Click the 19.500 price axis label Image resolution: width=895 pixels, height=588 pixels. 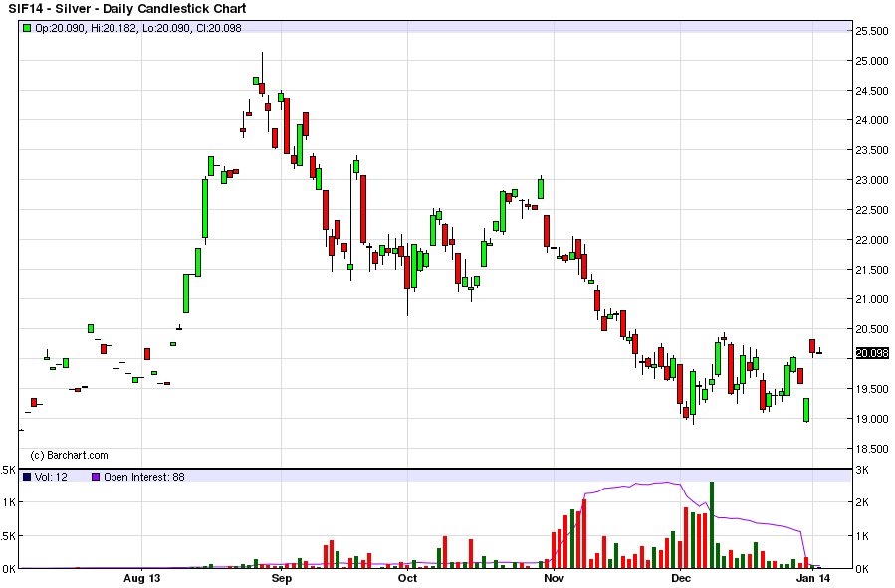(x=872, y=390)
